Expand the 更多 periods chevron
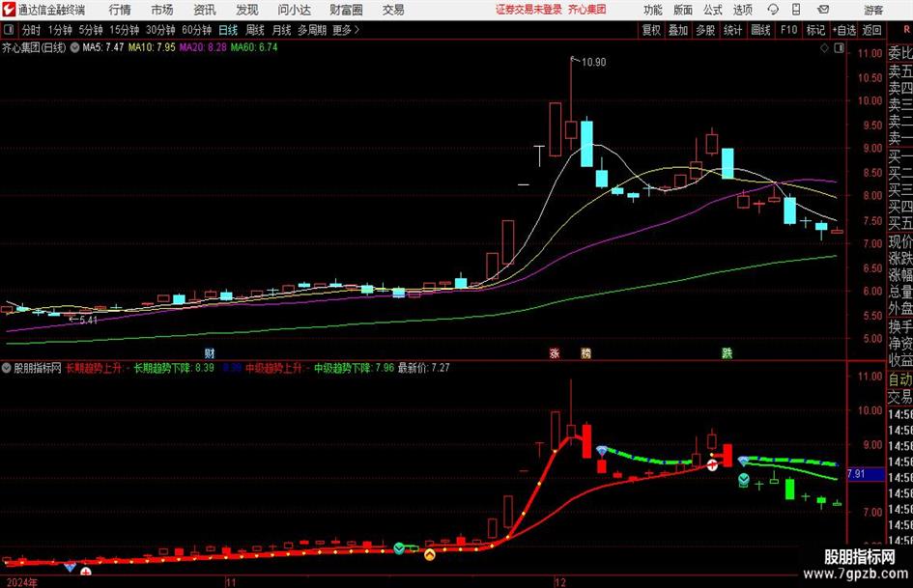The image size is (913, 588). pyautogui.click(x=357, y=30)
